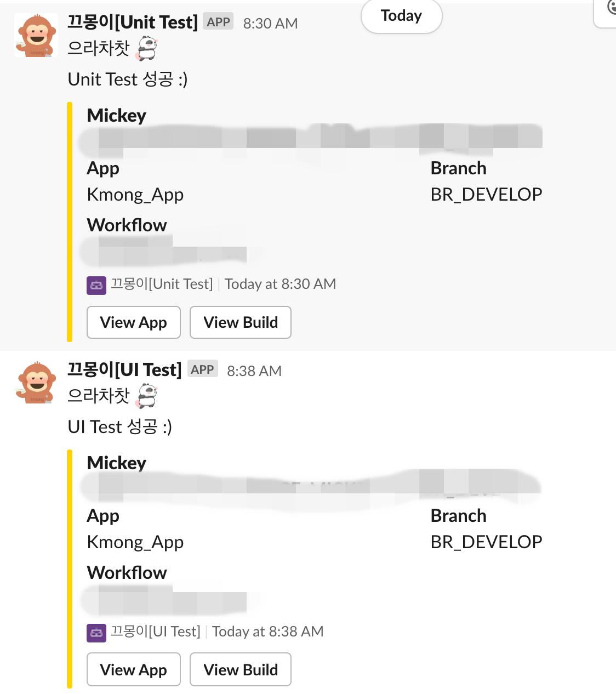Open the Today date divider
Image resolution: width=616 pixels, height=694 pixels.
tap(401, 16)
